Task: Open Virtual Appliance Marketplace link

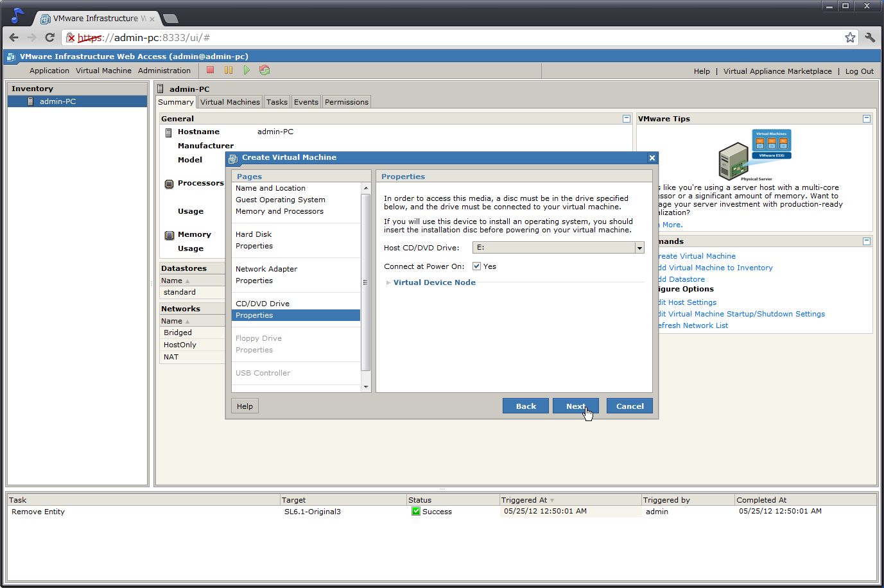Action: pos(777,71)
